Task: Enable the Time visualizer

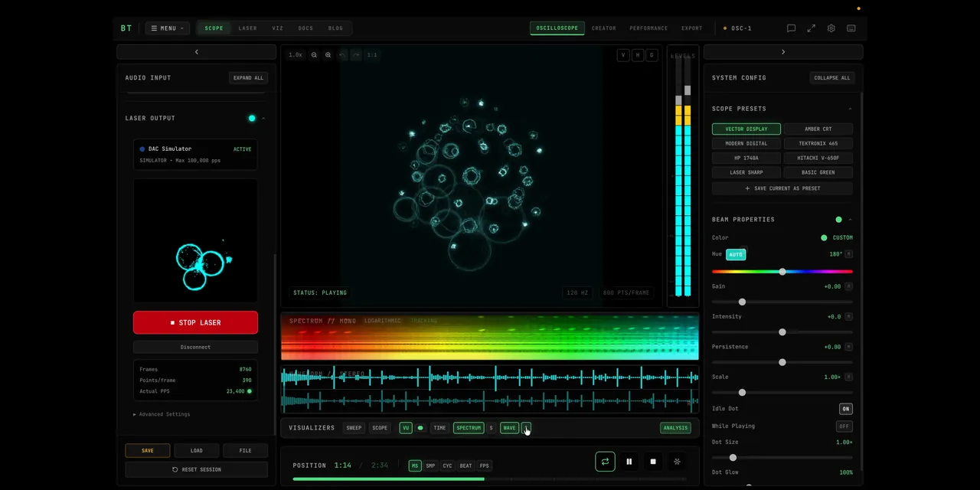Action: 439,428
